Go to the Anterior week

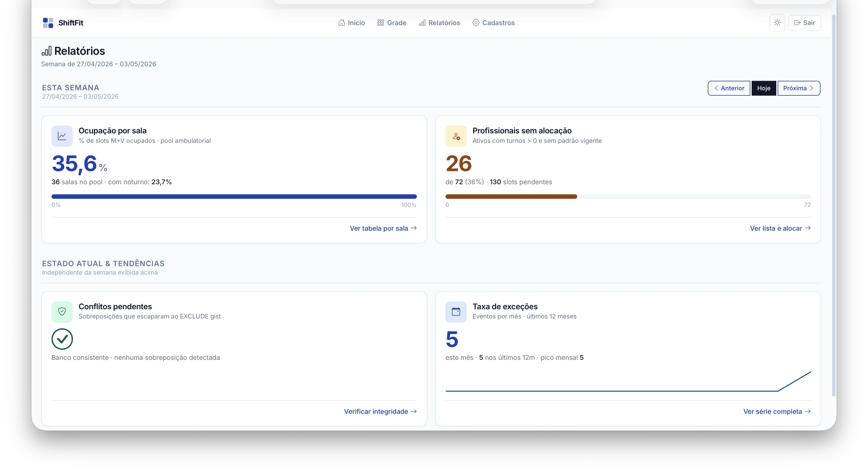[x=729, y=88]
